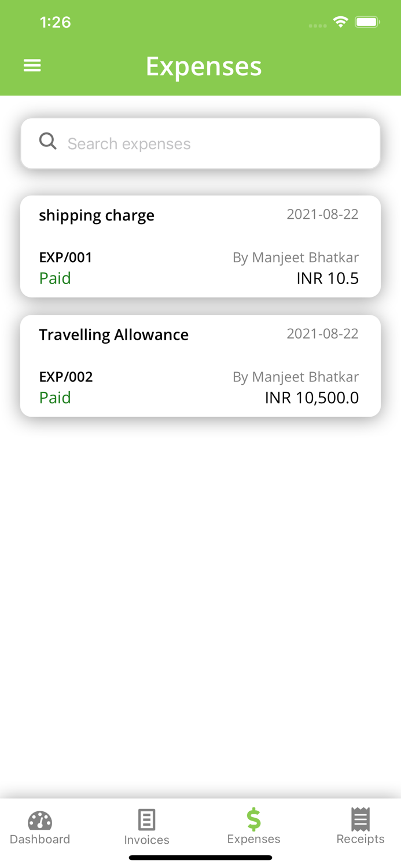The image size is (401, 868).
Task: Open the Receipts icon in the tab bar
Action: click(360, 818)
